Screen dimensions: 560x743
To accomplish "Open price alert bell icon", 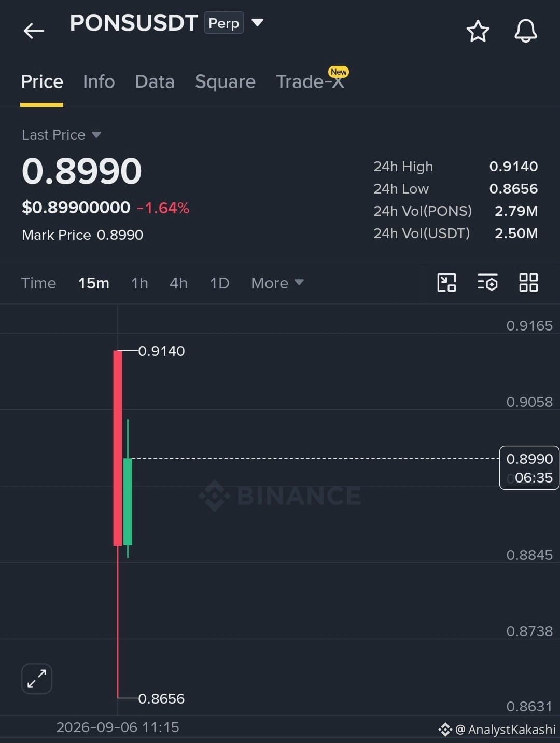I will [525, 31].
